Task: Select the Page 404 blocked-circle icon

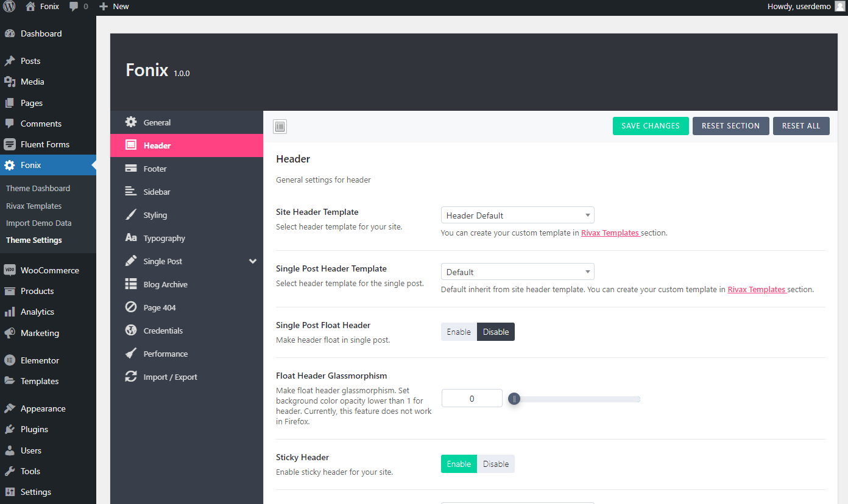Action: [131, 307]
